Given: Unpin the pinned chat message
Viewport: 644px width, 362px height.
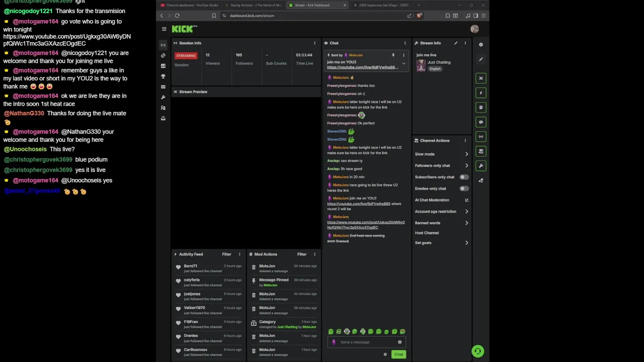Looking at the screenshot, I should (393, 55).
